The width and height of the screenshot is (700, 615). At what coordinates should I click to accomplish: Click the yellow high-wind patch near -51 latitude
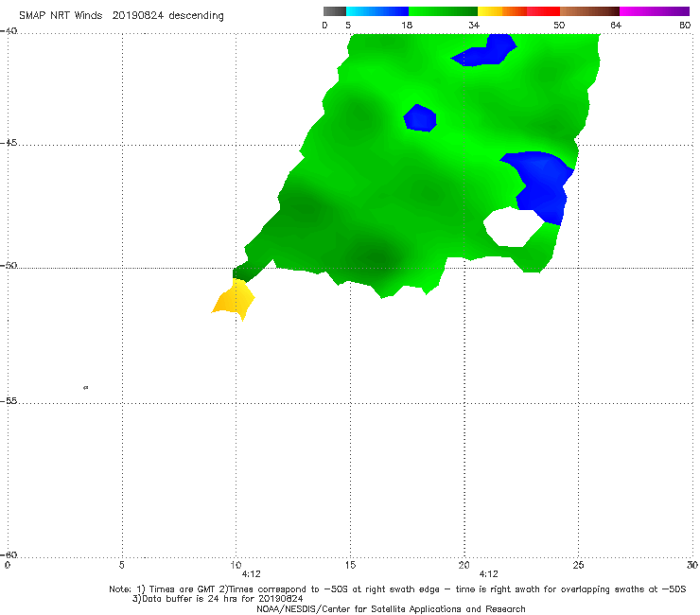point(234,298)
